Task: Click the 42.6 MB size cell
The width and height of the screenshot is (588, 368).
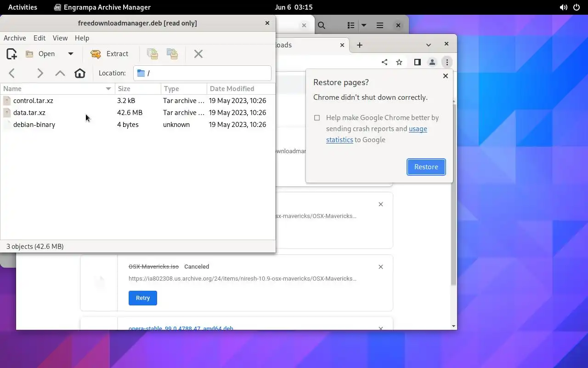Action: 130,113
